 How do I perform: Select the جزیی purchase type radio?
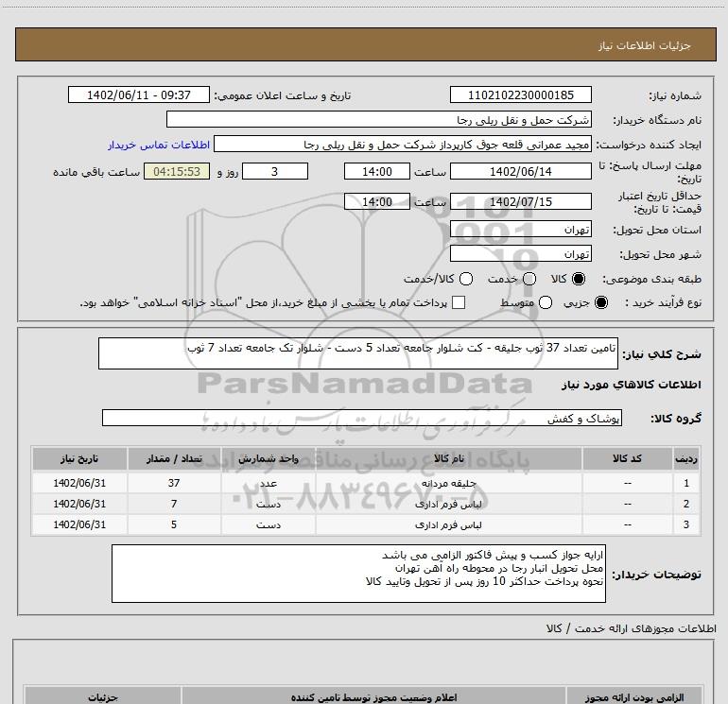tap(600, 302)
